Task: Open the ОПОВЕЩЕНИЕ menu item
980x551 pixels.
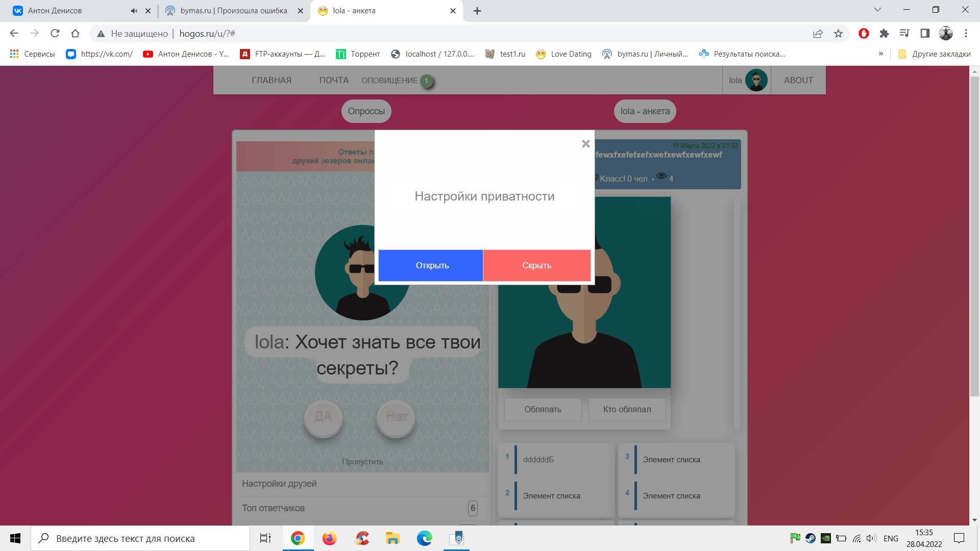Action: click(389, 81)
